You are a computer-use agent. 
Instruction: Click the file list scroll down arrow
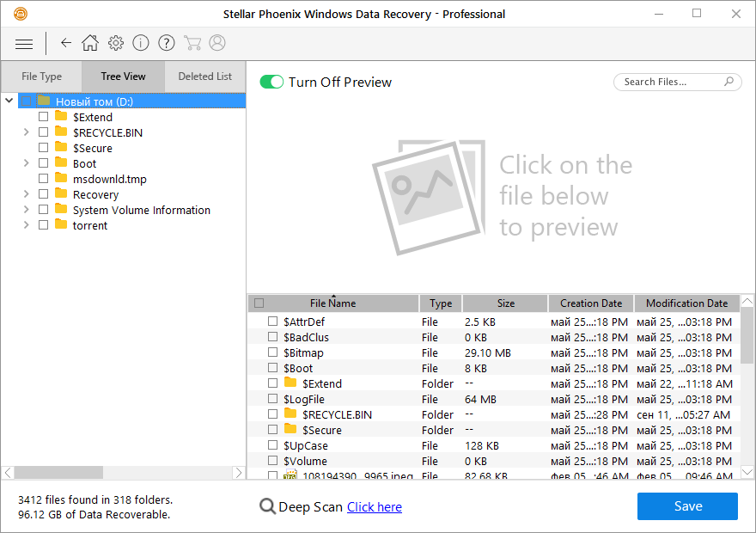747,472
